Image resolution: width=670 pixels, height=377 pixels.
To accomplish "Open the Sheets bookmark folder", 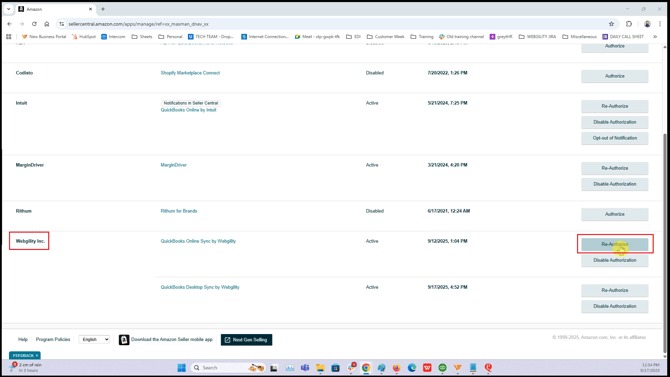I will [142, 37].
